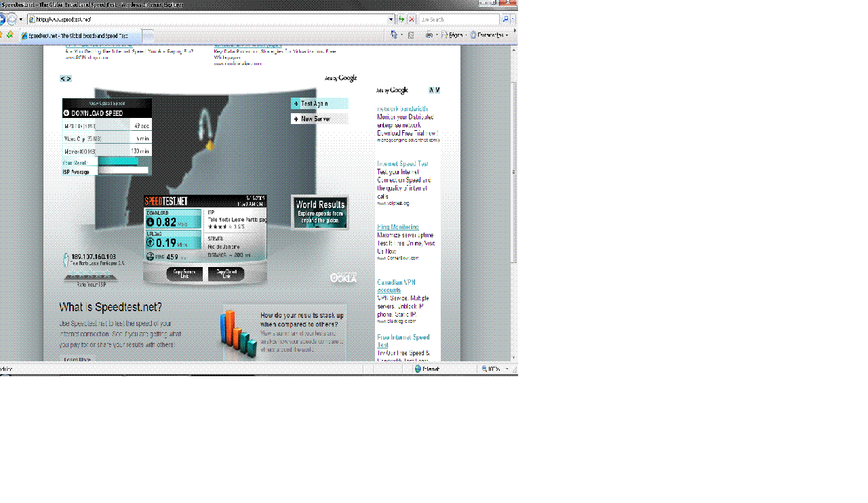Image resolution: width=868 pixels, height=503 pixels.
Task: Click the Copy Forum Link button
Action: coord(184,274)
